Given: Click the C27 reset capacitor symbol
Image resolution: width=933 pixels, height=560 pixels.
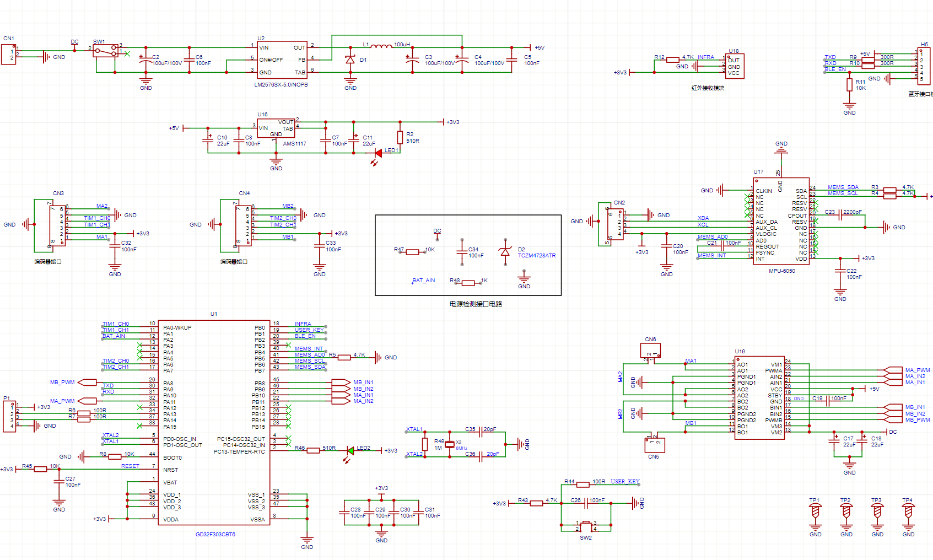Looking at the screenshot, I should [x=58, y=482].
